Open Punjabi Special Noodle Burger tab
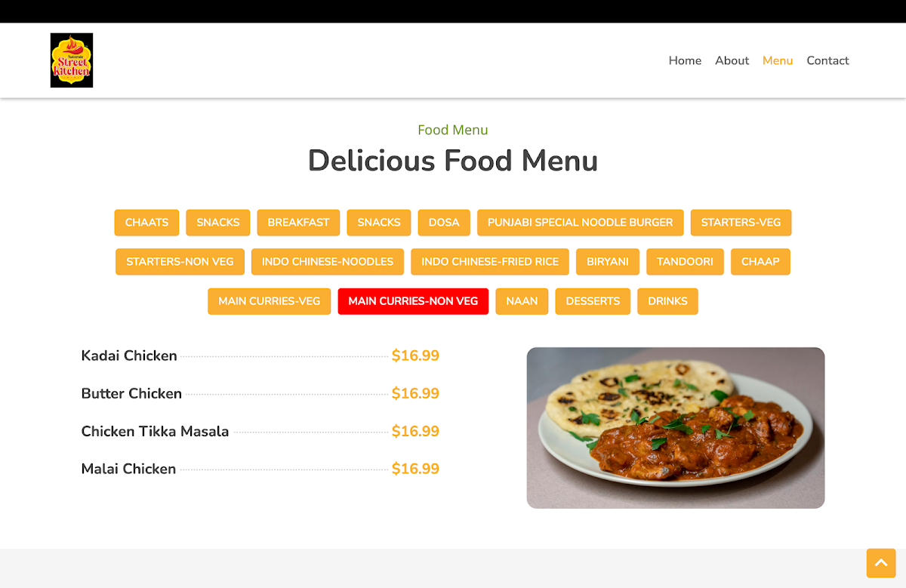 tap(580, 223)
